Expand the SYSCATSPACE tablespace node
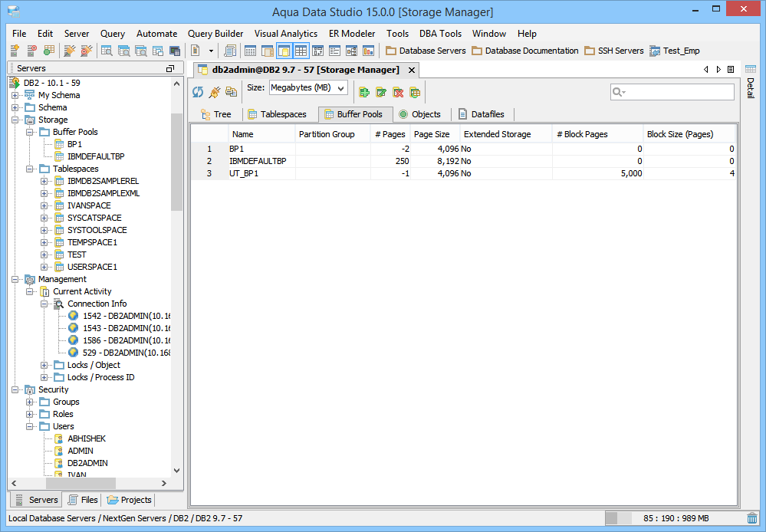 click(x=44, y=218)
